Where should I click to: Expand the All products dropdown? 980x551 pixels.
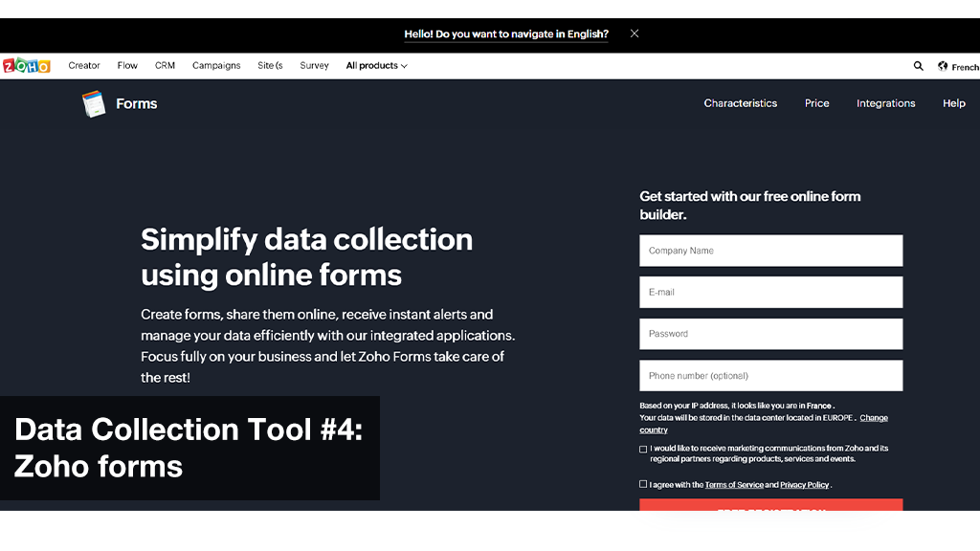click(376, 66)
